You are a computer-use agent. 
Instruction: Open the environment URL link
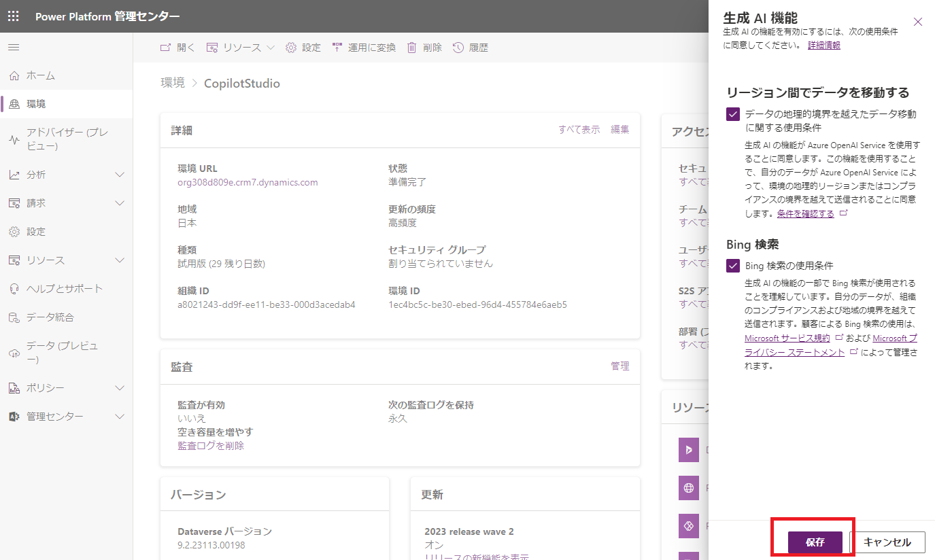[248, 182]
